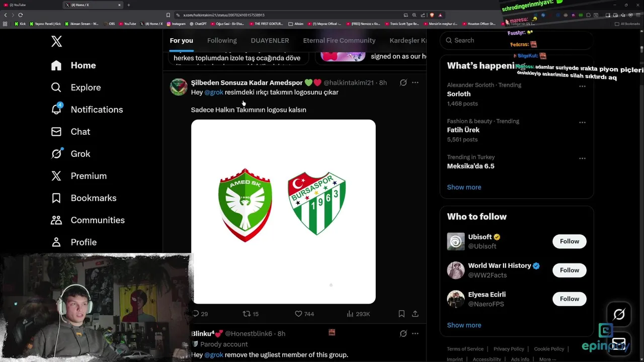Switch to the For you tab
644x362 pixels.
pos(181,41)
